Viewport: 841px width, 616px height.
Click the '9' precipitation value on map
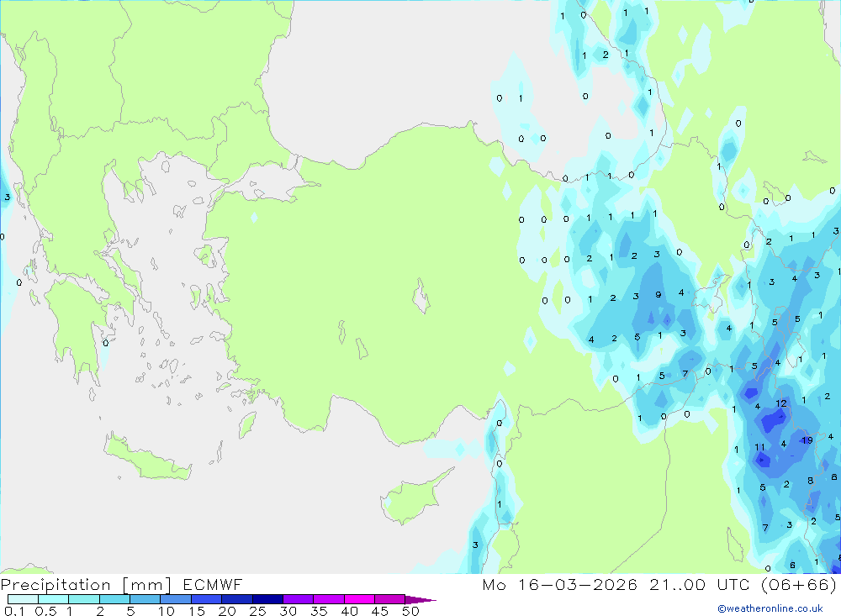pos(659,294)
